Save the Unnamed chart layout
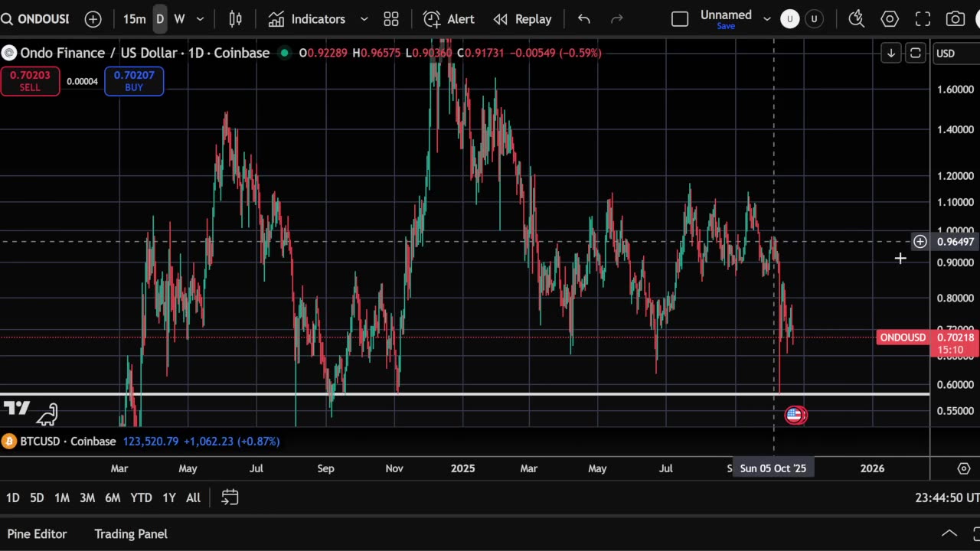 coord(726,26)
